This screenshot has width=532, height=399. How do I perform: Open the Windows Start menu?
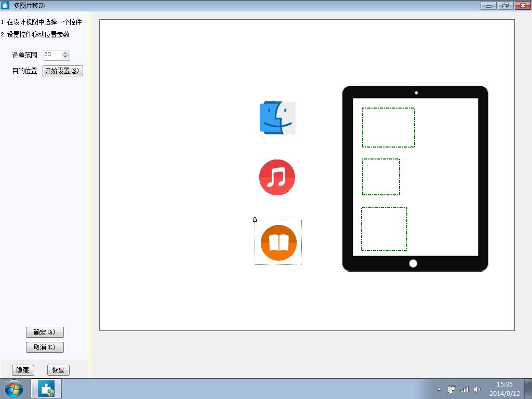14,389
